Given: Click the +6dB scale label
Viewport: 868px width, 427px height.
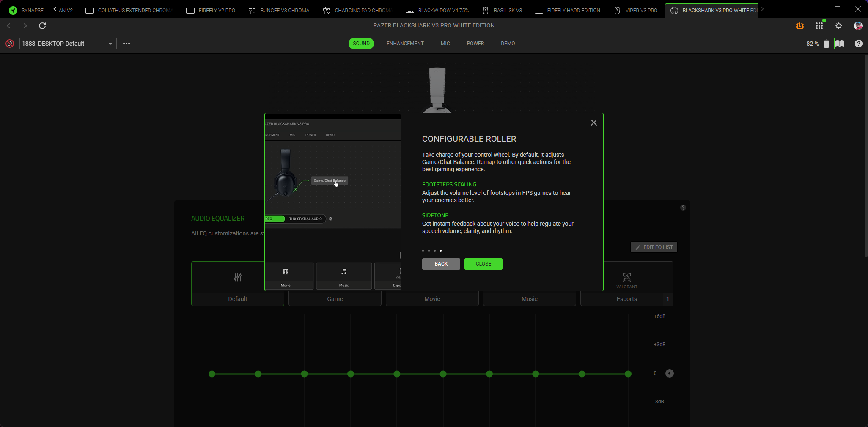Looking at the screenshot, I should click(659, 316).
